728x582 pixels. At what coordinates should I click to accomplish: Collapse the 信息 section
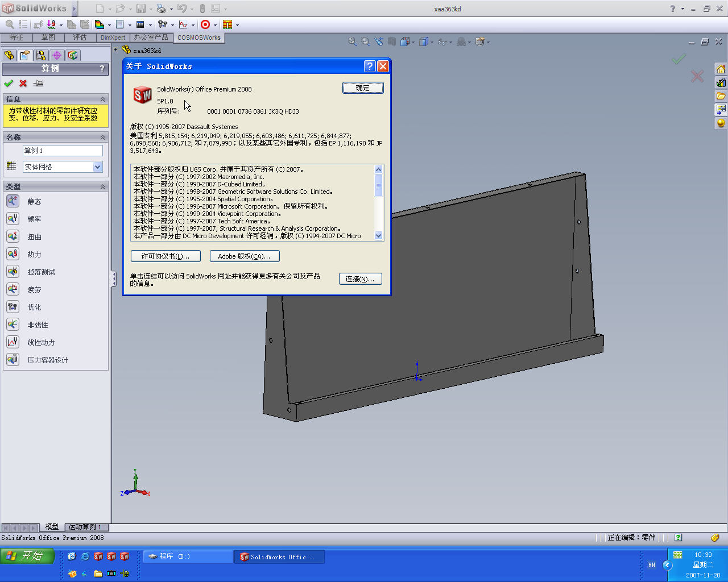pos(102,99)
